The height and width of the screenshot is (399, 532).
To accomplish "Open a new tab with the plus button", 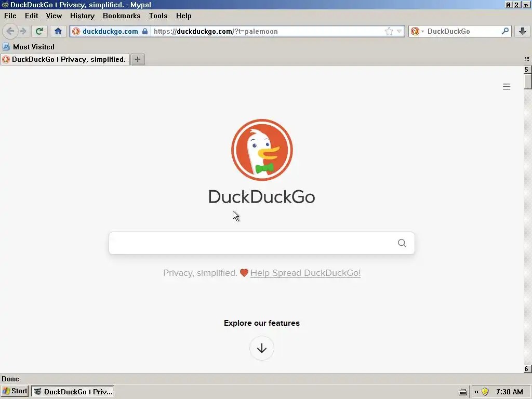I will [137, 59].
